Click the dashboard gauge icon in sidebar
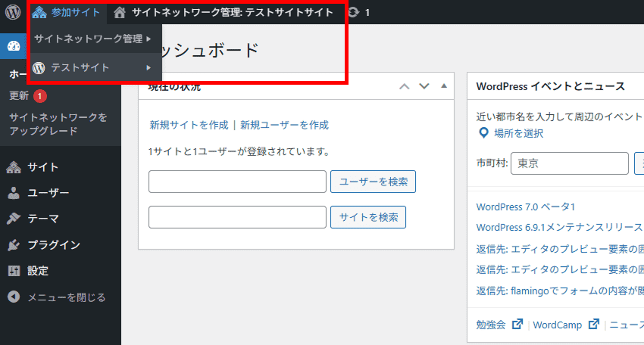The image size is (644, 345). point(14,46)
